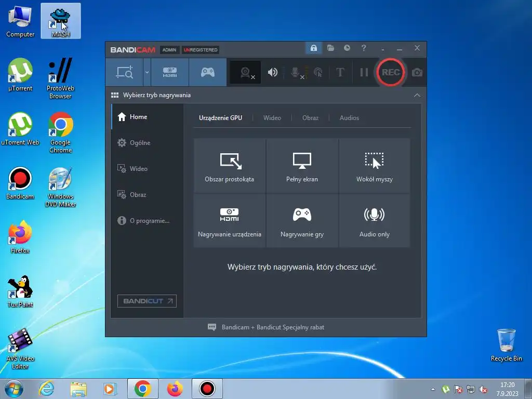
Task: Select the µTorrent desktop shortcut
Action: click(x=20, y=75)
